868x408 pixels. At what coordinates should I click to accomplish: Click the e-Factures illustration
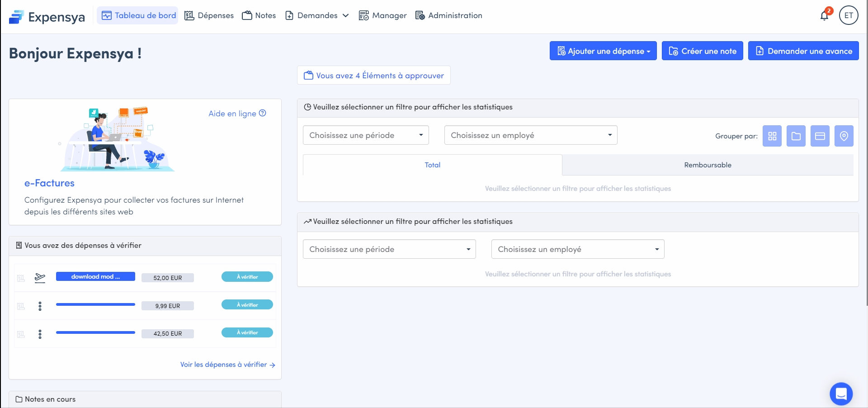point(118,139)
